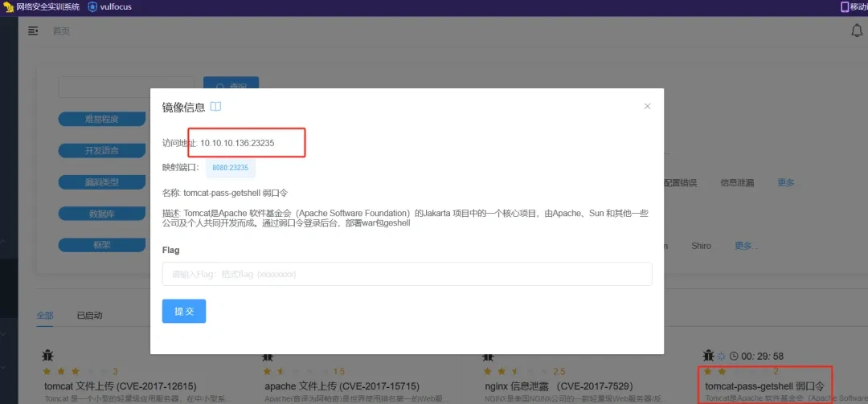868x404 pixels.
Task: Select address 10.10.10.136:23235 text
Action: 237,143
